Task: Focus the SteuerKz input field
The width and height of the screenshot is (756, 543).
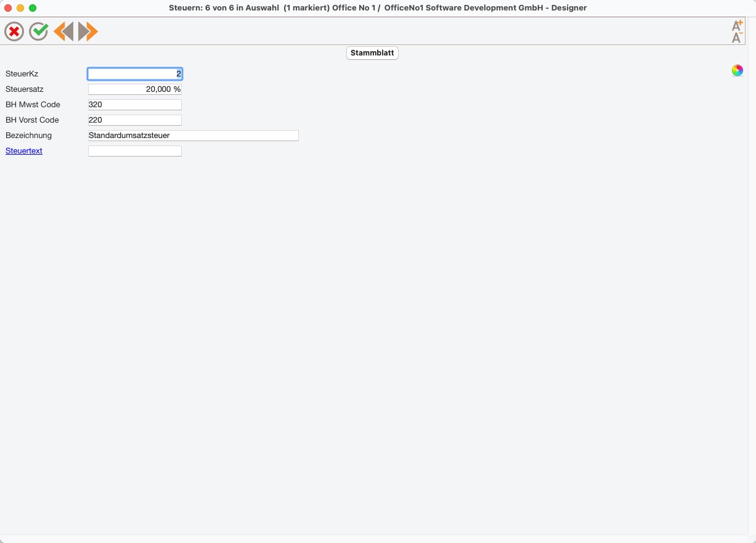Action: point(135,74)
